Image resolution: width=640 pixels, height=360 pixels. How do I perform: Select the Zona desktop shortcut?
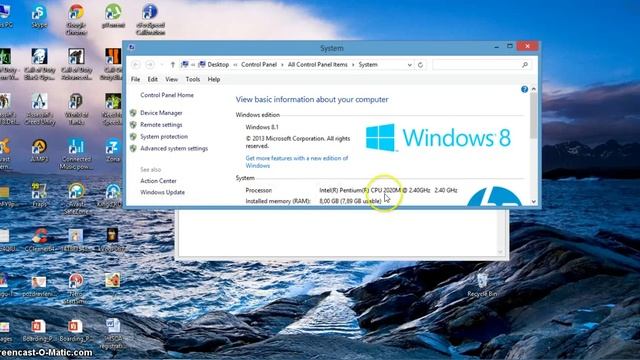tap(113, 150)
